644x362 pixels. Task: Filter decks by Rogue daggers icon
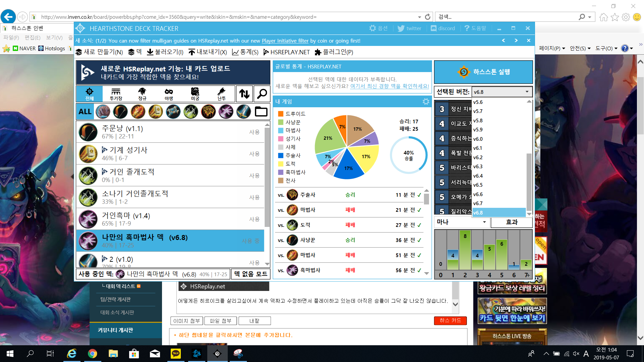click(191, 112)
